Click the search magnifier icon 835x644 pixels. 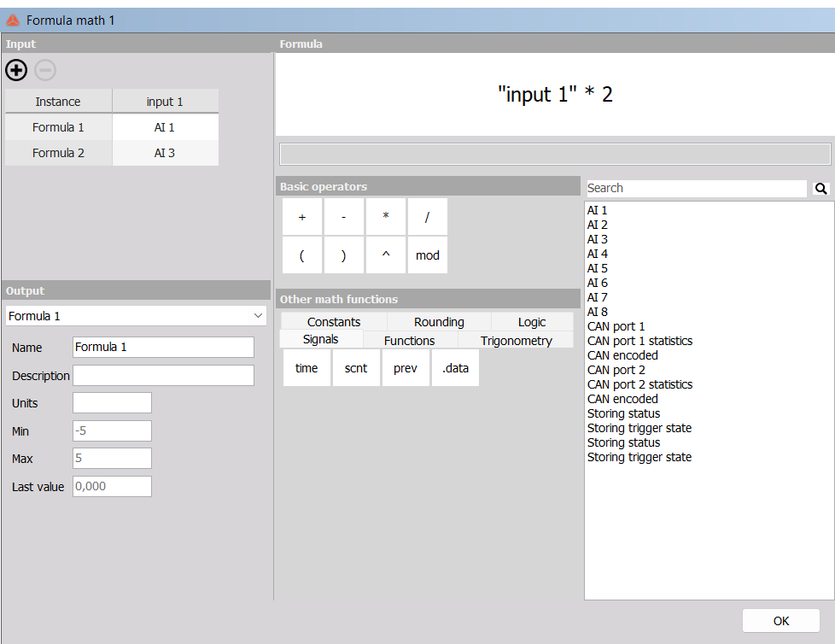(x=820, y=188)
